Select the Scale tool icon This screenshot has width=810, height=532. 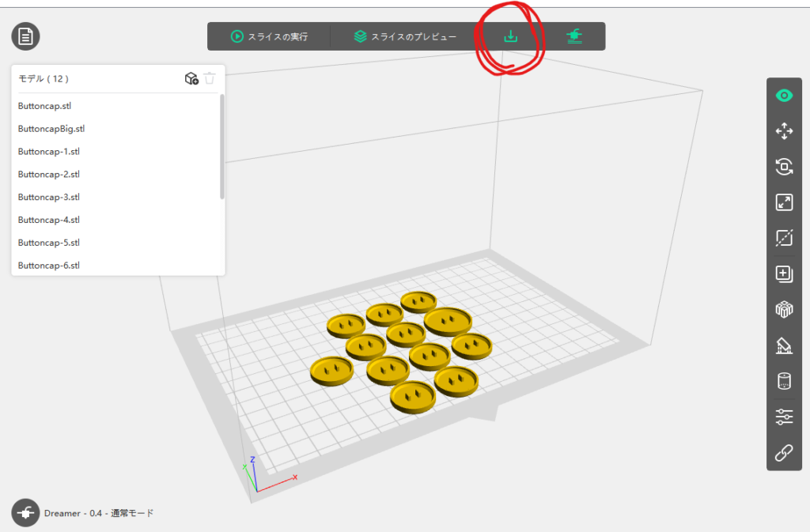784,202
